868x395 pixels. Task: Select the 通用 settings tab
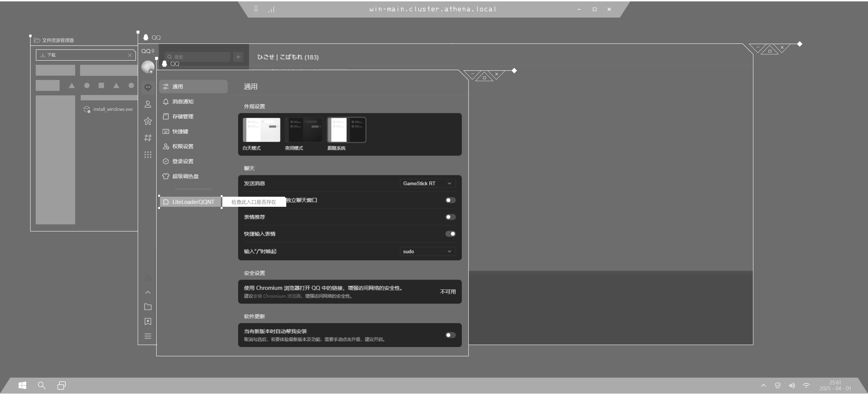click(193, 87)
